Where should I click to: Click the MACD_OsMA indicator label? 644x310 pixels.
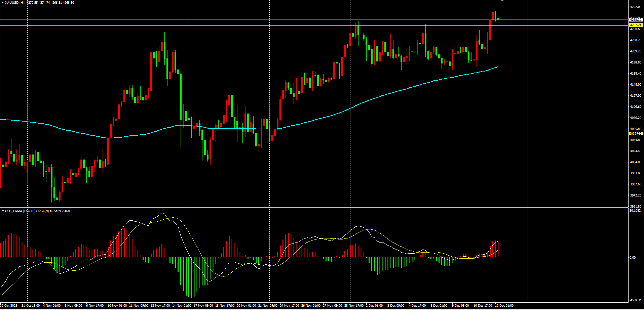click(12, 211)
